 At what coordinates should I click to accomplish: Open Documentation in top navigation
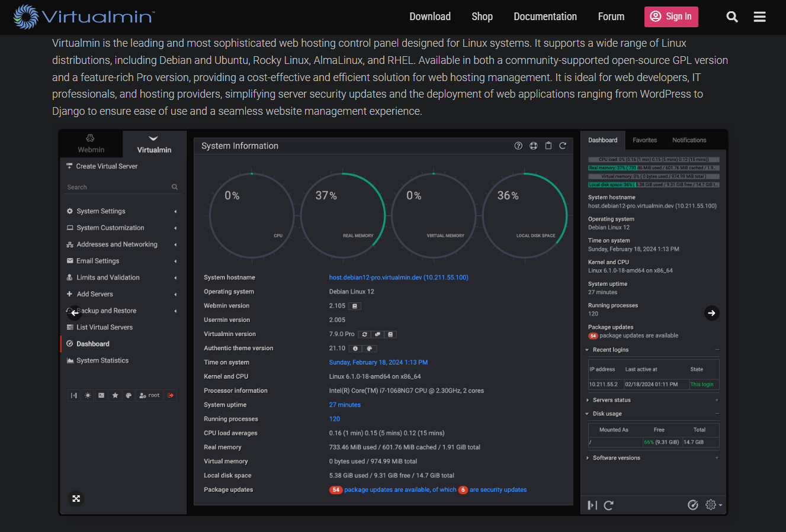(545, 17)
